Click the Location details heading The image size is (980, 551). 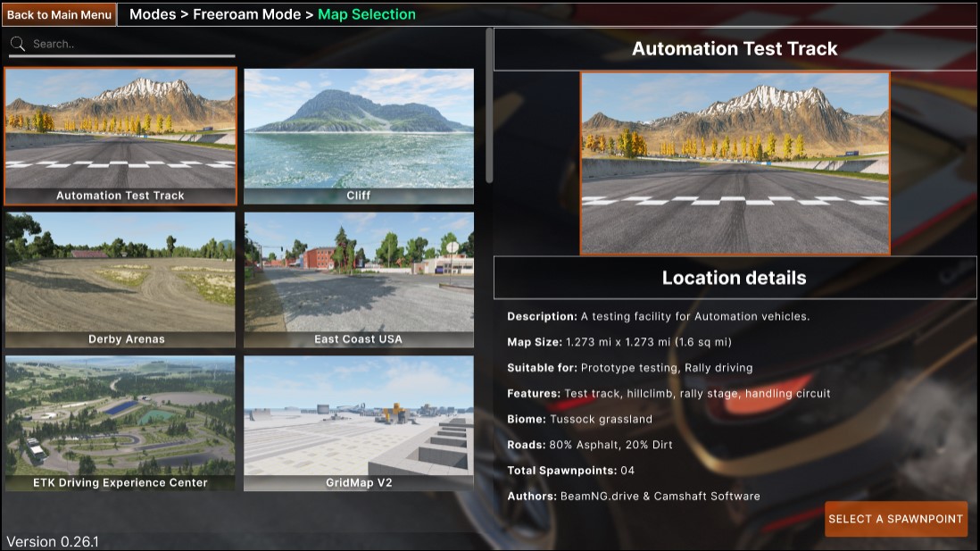tap(735, 278)
